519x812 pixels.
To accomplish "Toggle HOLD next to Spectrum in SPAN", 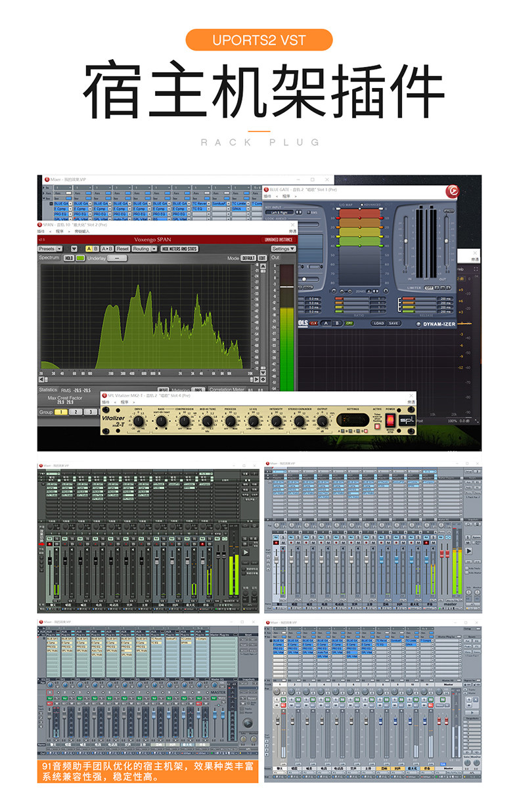I will (x=69, y=258).
